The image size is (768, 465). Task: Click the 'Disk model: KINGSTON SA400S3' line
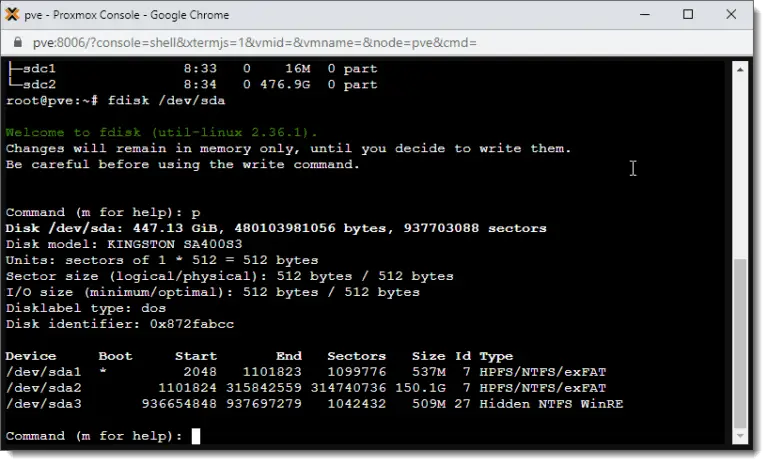[x=125, y=244]
